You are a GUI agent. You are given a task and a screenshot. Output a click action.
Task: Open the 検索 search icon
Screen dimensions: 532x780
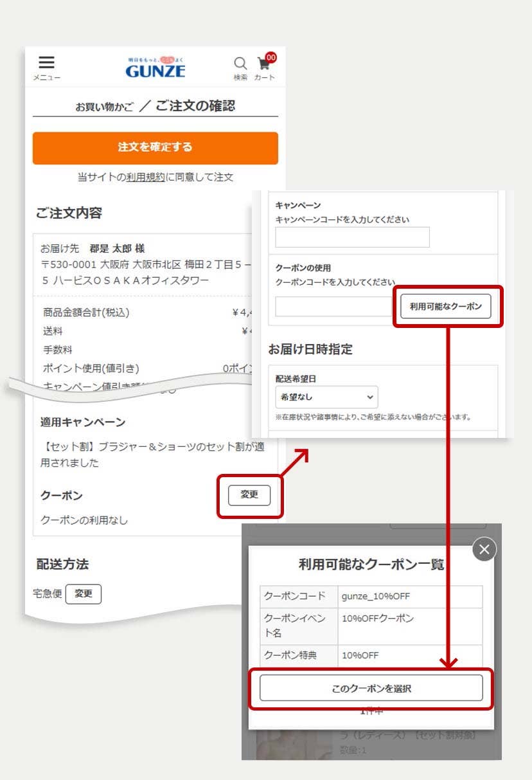pyautogui.click(x=240, y=64)
